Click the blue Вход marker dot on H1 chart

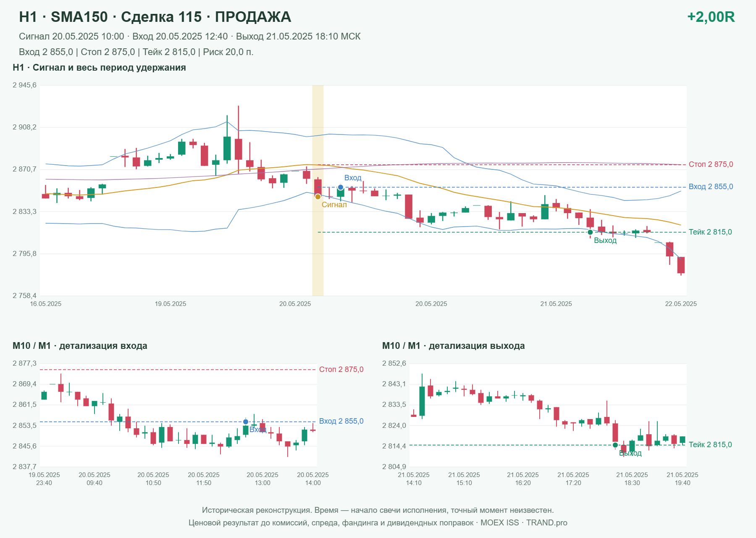341,187
